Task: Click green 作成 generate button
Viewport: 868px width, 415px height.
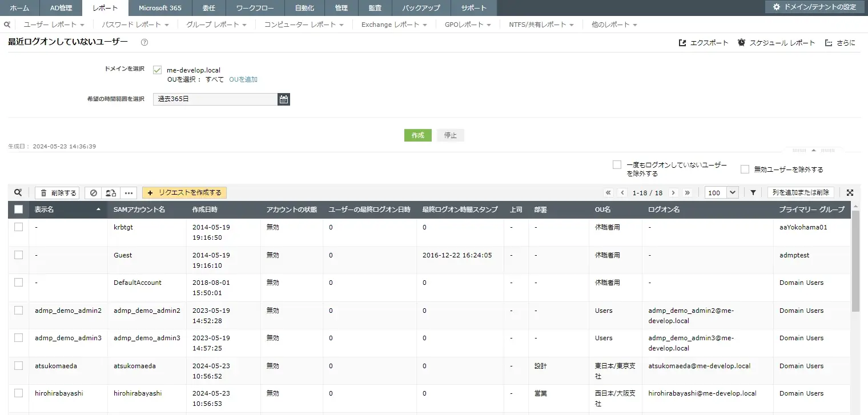Action: (x=418, y=135)
